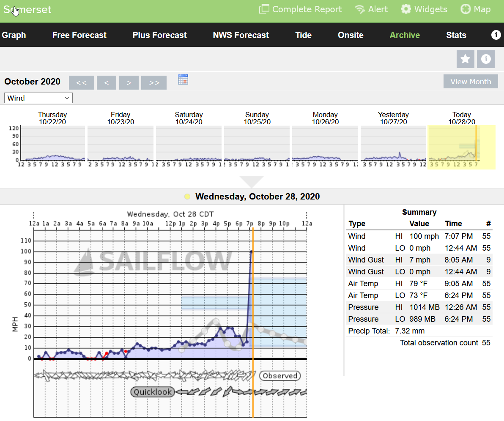Viewport: 504px width, 421px height.
Task: Click the Wind HI time 7:07 PM
Action: [459, 236]
